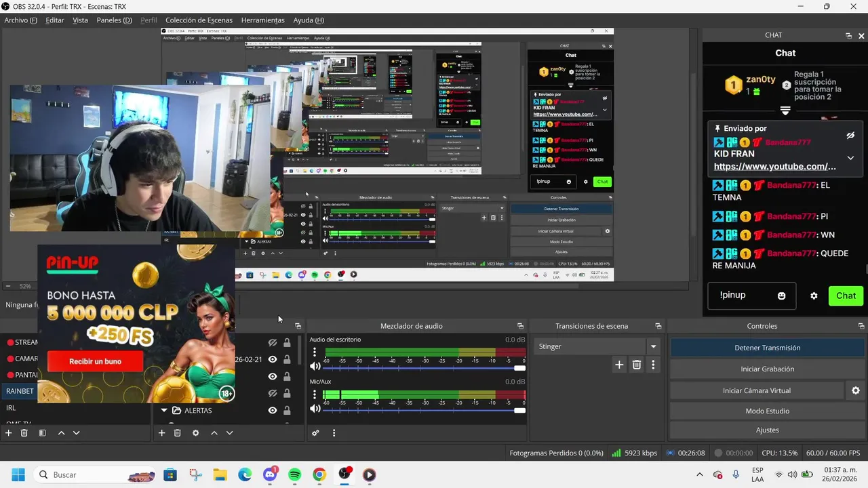868x488 pixels.
Task: Collapse the ALERTAS source group
Action: [x=163, y=410]
